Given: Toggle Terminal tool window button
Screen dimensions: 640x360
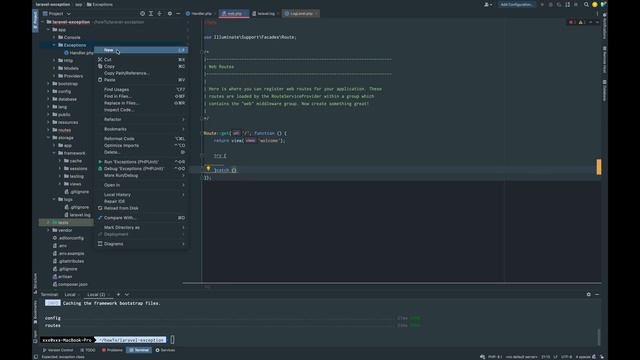Looking at the screenshot, I should pyautogui.click(x=139, y=350).
